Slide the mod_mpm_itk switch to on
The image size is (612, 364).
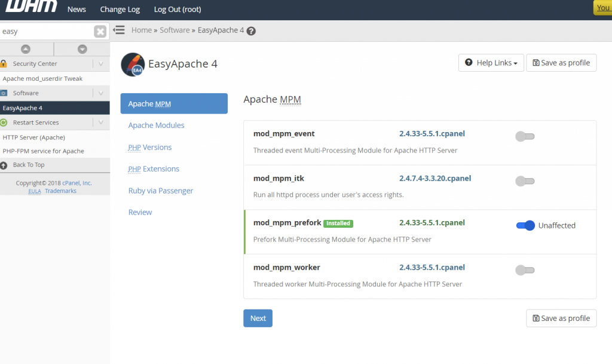pos(525,181)
